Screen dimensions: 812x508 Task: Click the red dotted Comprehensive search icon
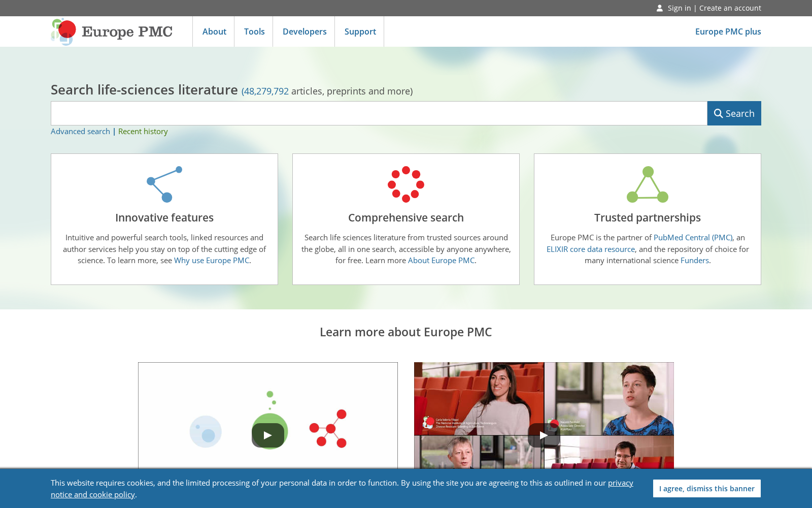(406, 184)
